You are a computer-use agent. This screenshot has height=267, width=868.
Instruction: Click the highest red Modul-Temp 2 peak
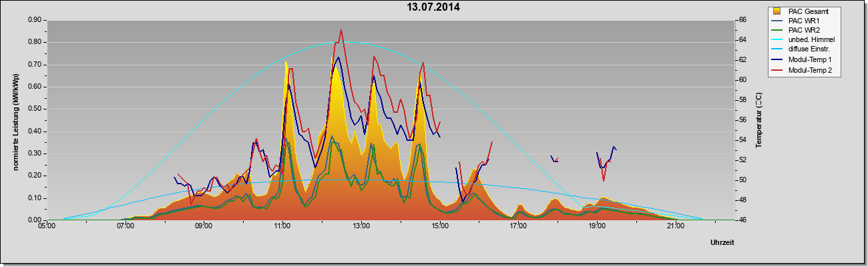pos(341,30)
